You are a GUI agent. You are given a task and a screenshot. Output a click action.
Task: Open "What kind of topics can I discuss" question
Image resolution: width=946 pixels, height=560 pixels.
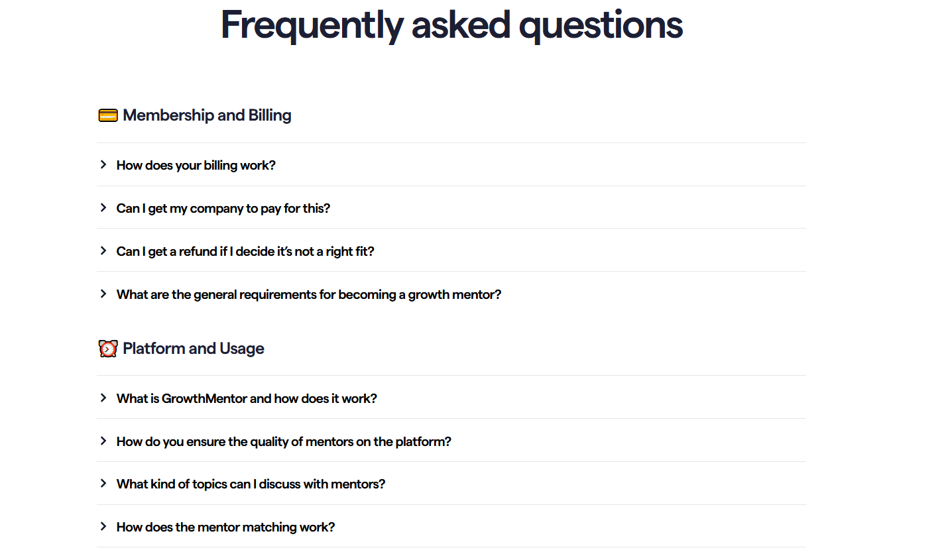pos(251,484)
